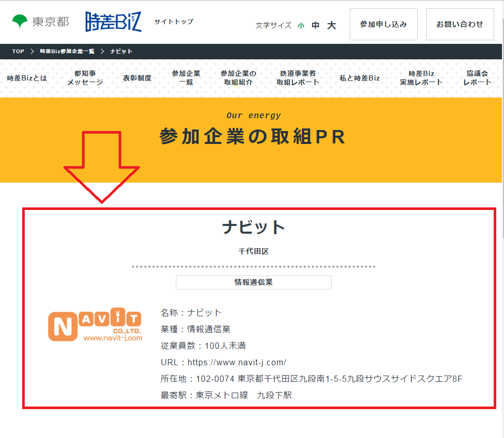
Task: Open the 都知事メッセージ menu item
Action: click(85, 78)
